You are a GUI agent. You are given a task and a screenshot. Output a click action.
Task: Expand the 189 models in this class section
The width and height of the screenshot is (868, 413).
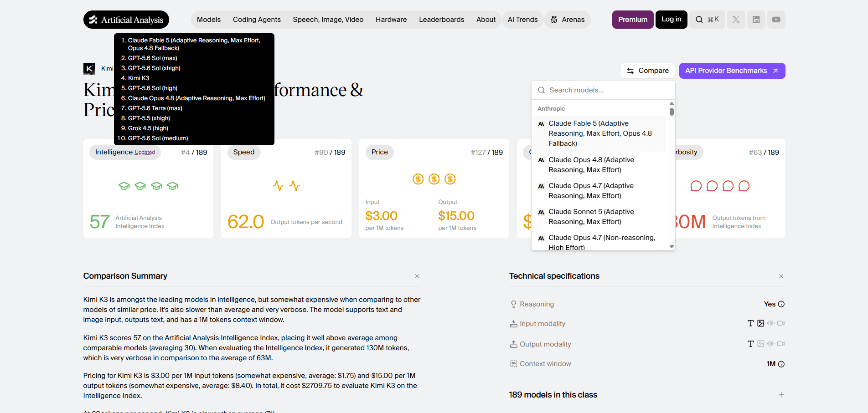pyautogui.click(x=781, y=395)
